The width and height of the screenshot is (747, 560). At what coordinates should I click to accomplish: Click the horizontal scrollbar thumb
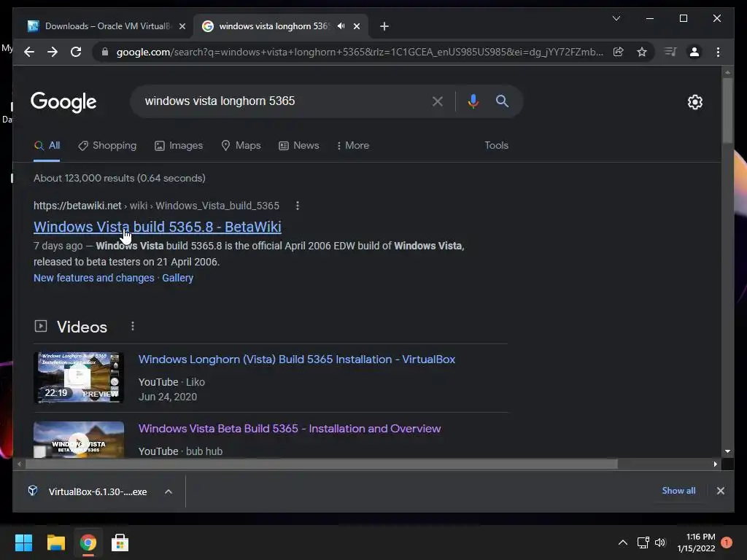point(322,464)
